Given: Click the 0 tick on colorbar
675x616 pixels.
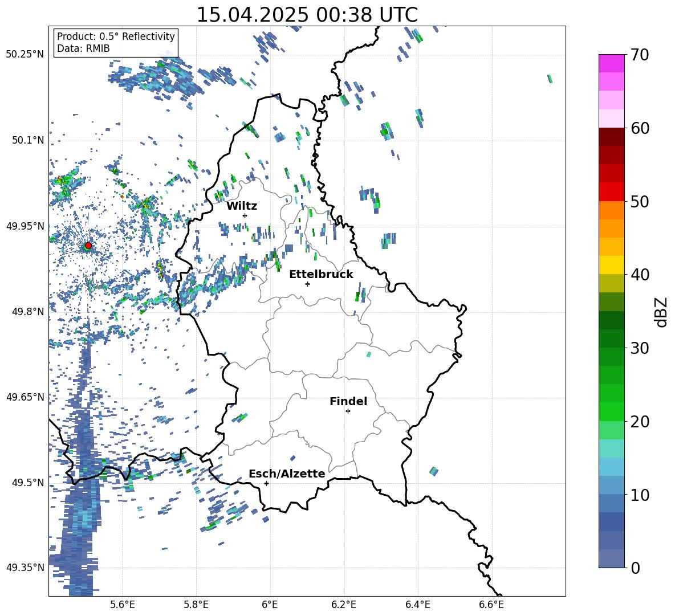Looking at the screenshot, I should pyautogui.click(x=635, y=568).
